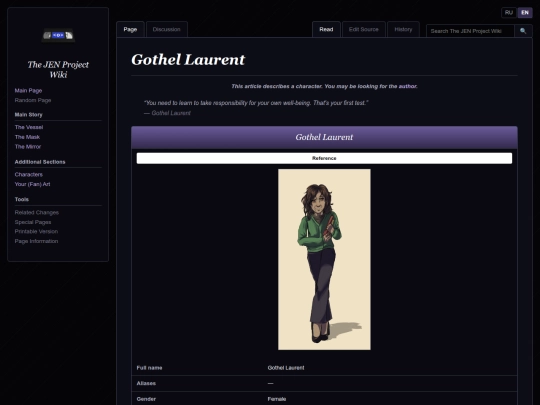Open Page Information link
The width and height of the screenshot is (540, 405).
click(x=36, y=241)
